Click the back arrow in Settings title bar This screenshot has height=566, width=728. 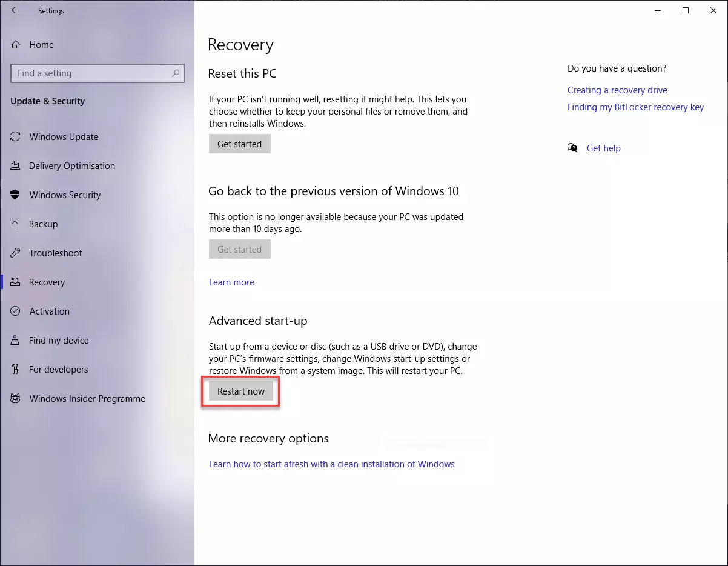(x=15, y=10)
